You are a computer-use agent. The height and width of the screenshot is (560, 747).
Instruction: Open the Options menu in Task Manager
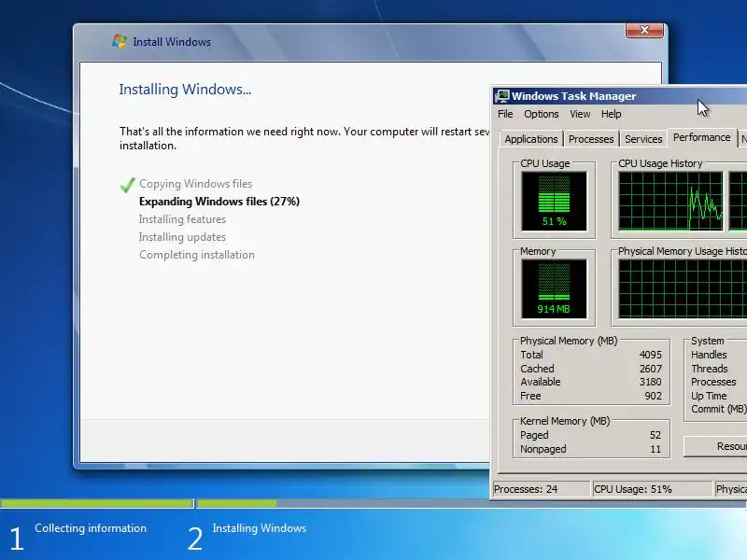coord(542,114)
